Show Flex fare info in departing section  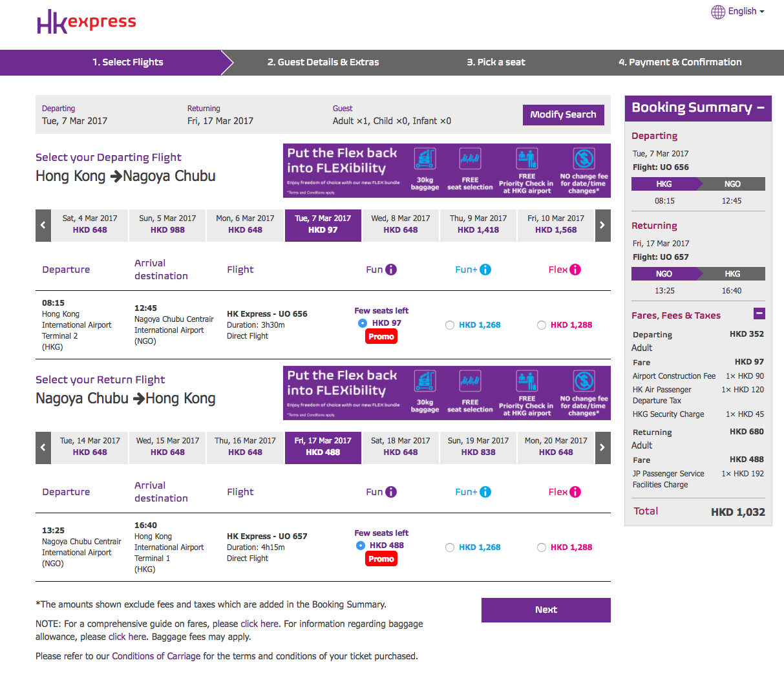pos(575,270)
